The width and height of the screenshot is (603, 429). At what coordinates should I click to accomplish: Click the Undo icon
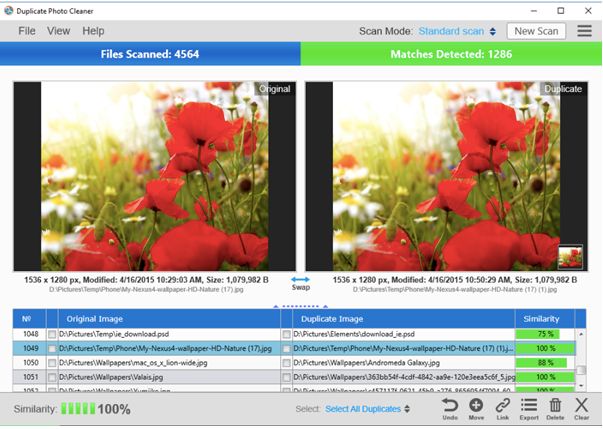450,406
